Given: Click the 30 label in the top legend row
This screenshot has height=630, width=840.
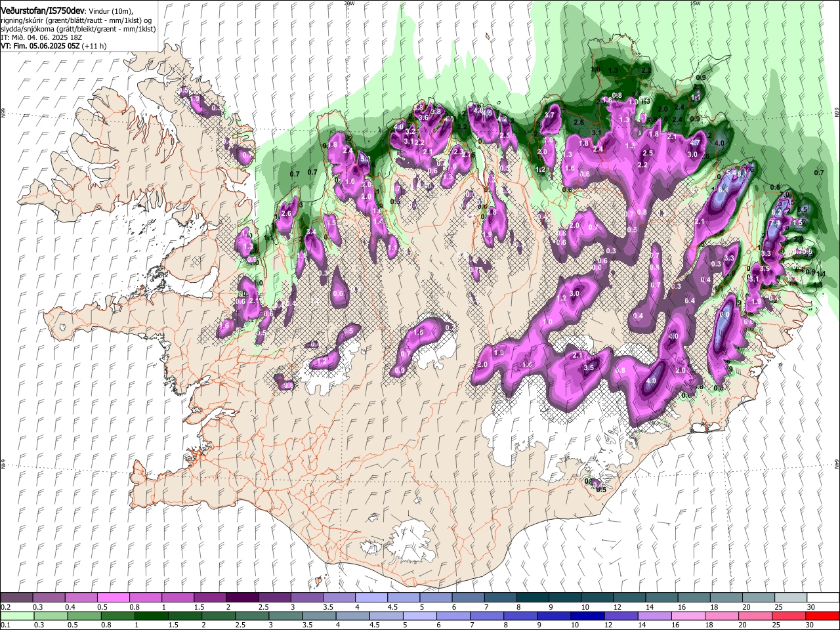Looking at the screenshot, I should click(x=810, y=607).
